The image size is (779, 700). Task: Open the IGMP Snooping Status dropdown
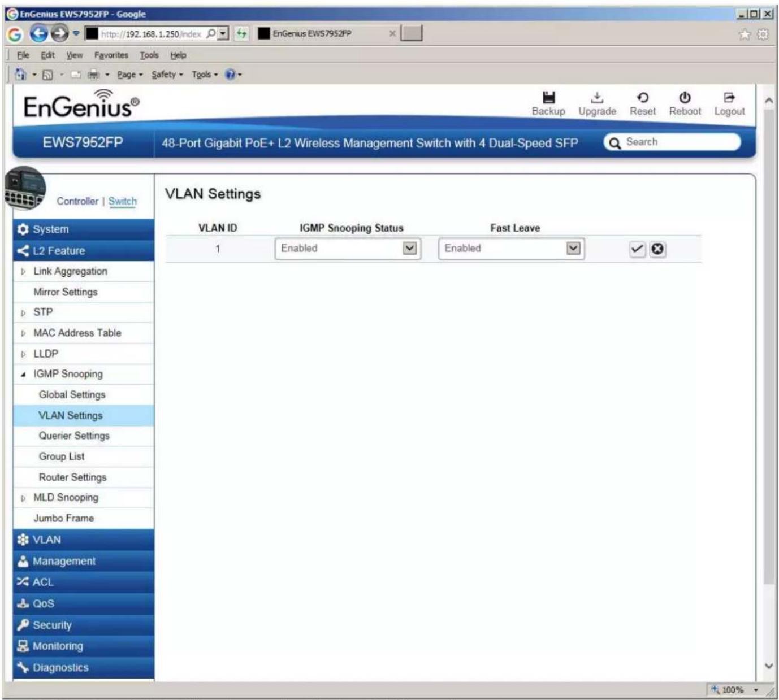click(348, 249)
